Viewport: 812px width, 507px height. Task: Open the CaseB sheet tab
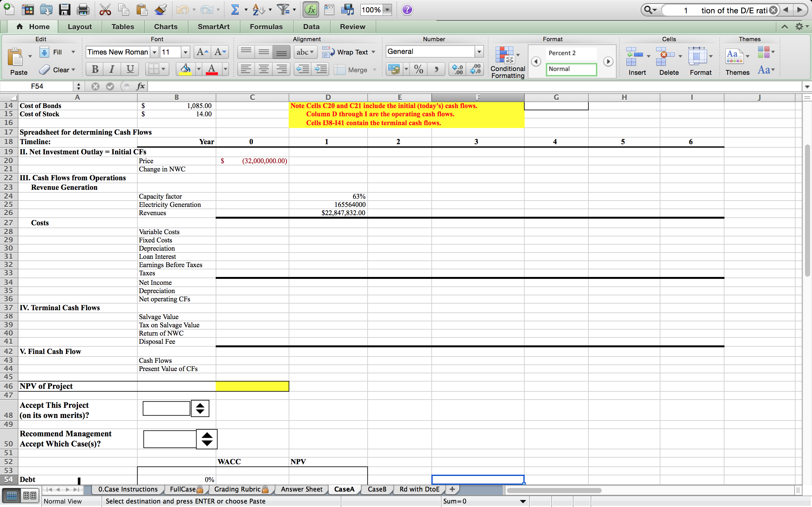pos(377,489)
